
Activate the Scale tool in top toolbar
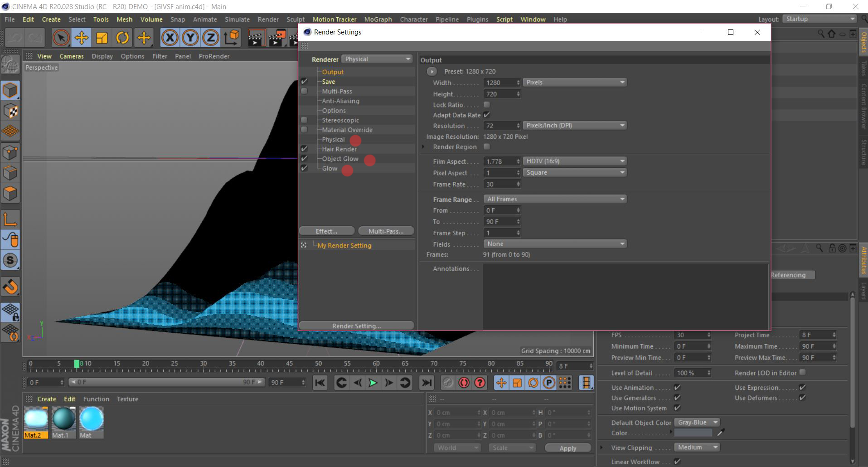point(102,38)
